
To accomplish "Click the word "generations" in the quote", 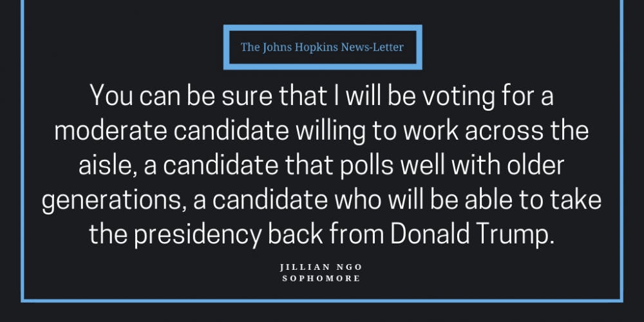I will pos(111,200).
